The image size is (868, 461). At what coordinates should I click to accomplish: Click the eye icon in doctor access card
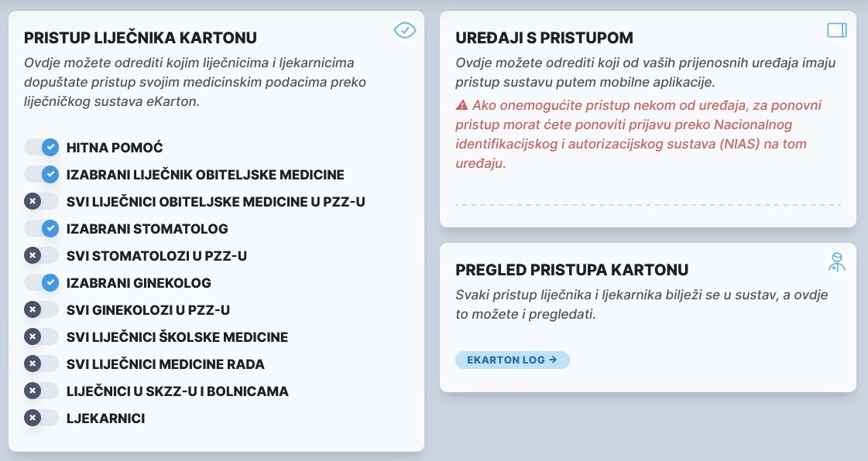(x=405, y=30)
